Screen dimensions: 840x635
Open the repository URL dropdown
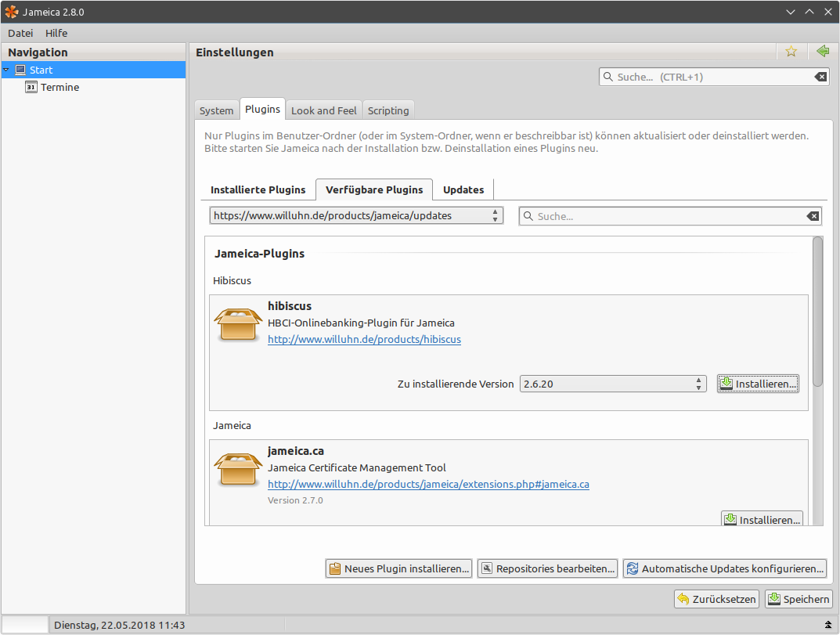coord(356,215)
